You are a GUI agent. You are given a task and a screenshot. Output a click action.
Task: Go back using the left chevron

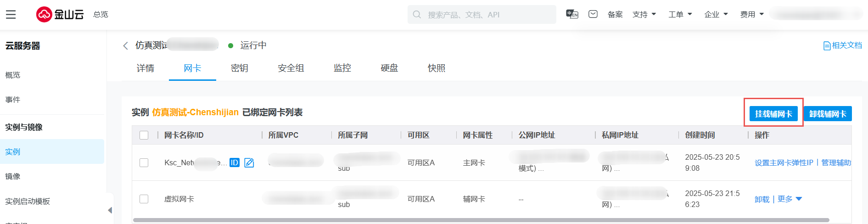coord(125,45)
